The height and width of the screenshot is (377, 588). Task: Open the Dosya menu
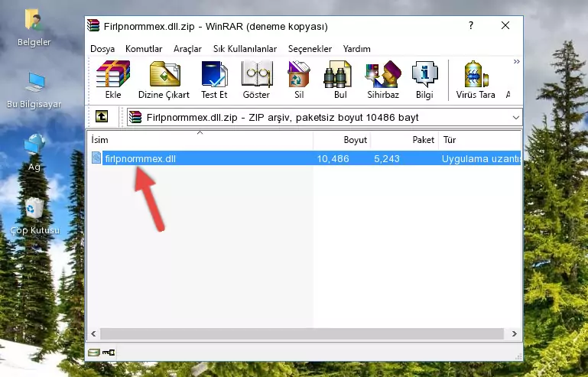102,49
